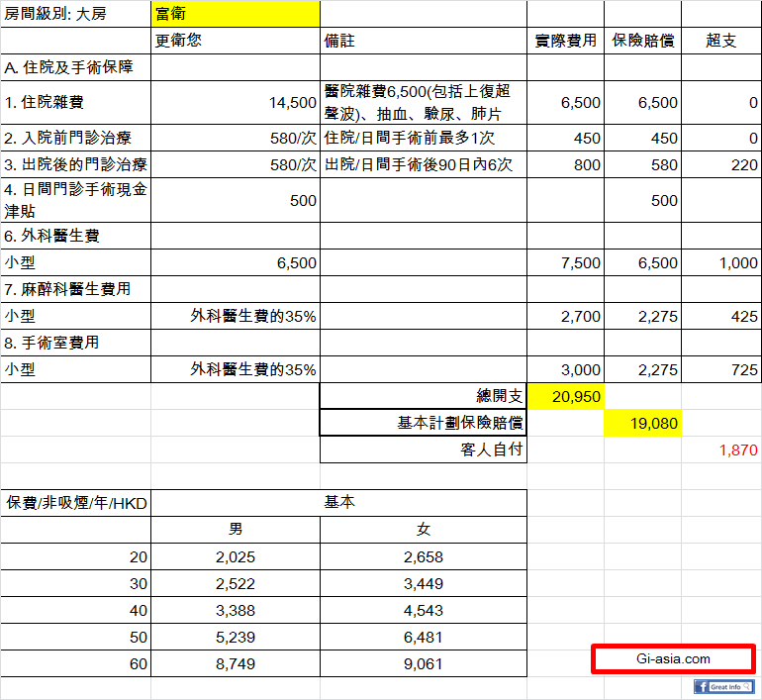Image resolution: width=762 pixels, height=700 pixels.
Task: Select the age 30 row label
Action: pos(76,583)
